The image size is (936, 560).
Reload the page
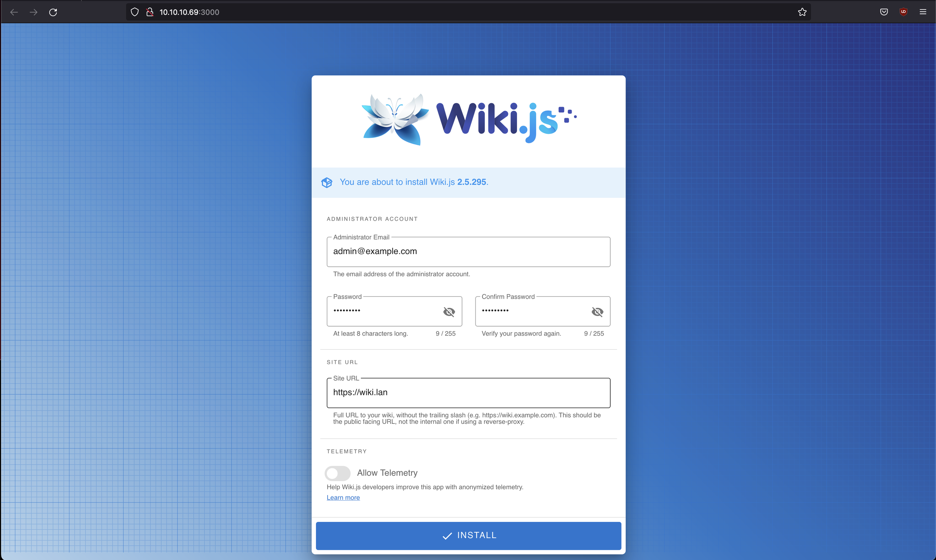(53, 12)
